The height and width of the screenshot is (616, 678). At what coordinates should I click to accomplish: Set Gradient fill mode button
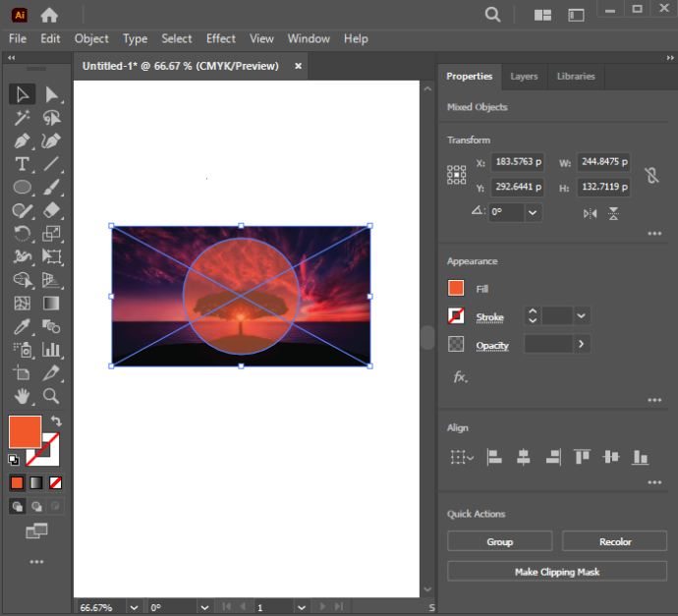coord(36,482)
